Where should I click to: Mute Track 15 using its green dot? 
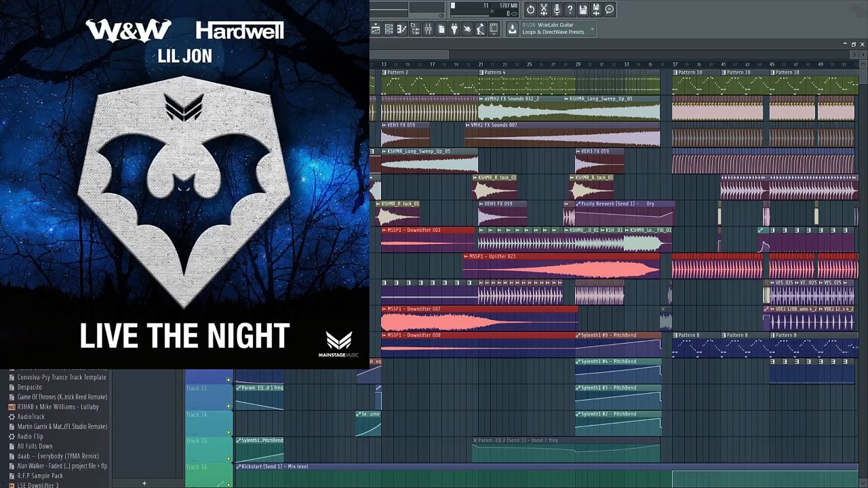229,458
